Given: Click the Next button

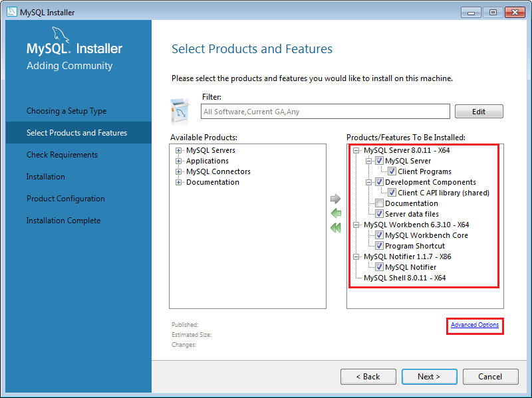Looking at the screenshot, I should [429, 377].
